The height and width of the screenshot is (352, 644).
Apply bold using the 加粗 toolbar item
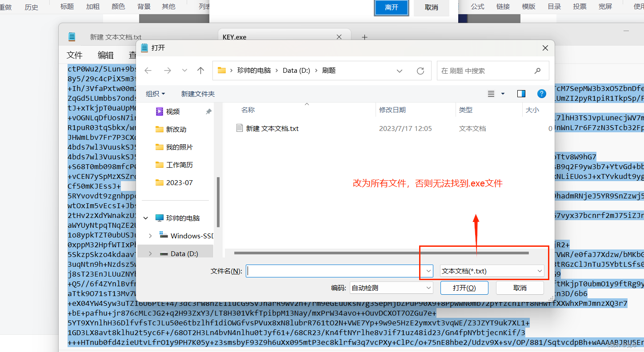(x=92, y=7)
